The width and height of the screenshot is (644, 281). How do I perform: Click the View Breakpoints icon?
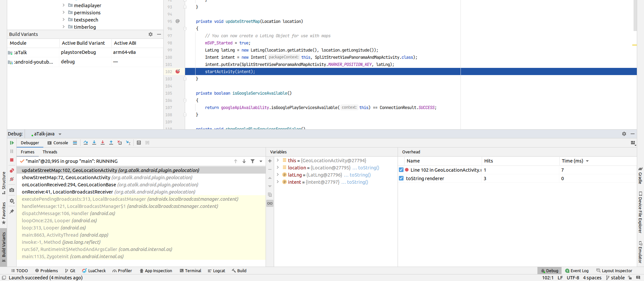12,170
